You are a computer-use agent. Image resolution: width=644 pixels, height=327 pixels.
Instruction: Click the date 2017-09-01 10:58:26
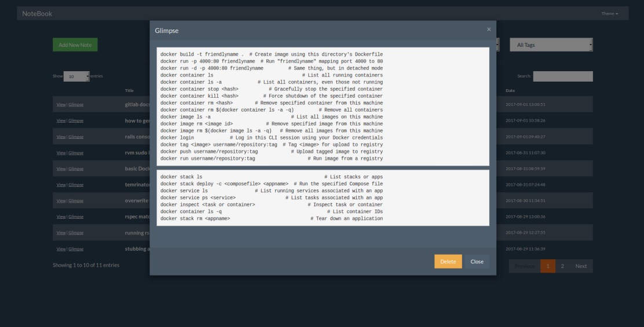point(525,120)
